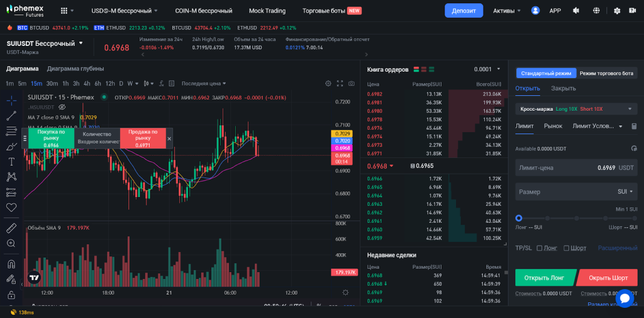Select the Закрыть tab
The width and height of the screenshot is (644, 318).
point(563,88)
